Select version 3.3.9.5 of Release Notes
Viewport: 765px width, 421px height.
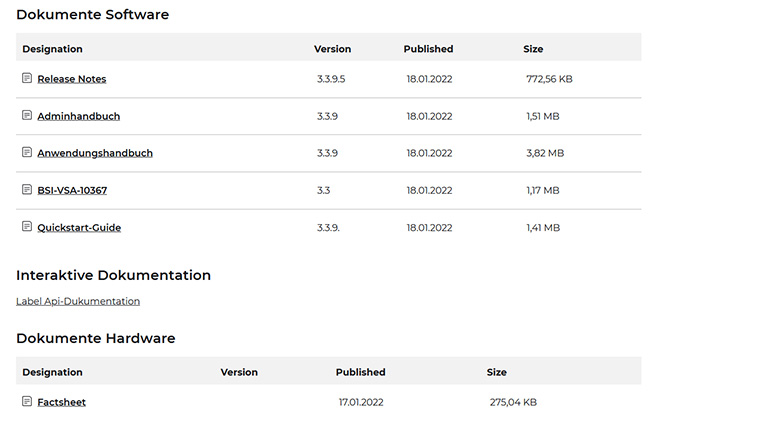pyautogui.click(x=331, y=79)
